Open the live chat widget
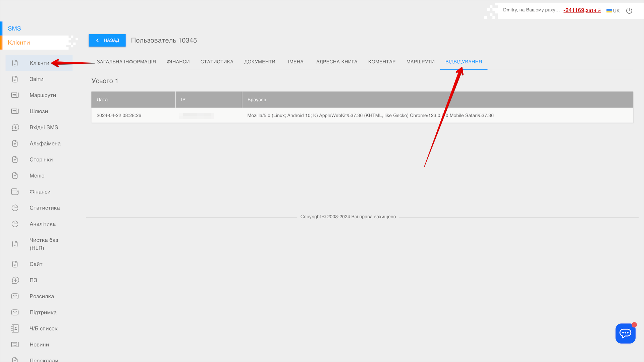Image resolution: width=644 pixels, height=362 pixels. click(x=625, y=333)
